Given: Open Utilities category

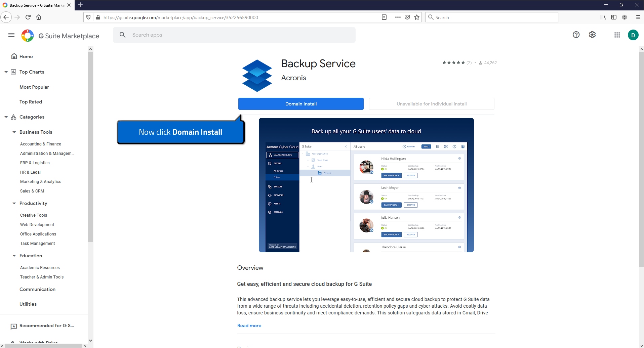Looking at the screenshot, I should (x=28, y=304).
